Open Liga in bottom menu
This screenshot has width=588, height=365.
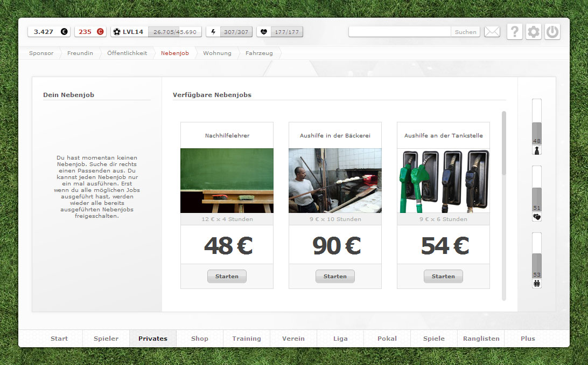(x=340, y=339)
